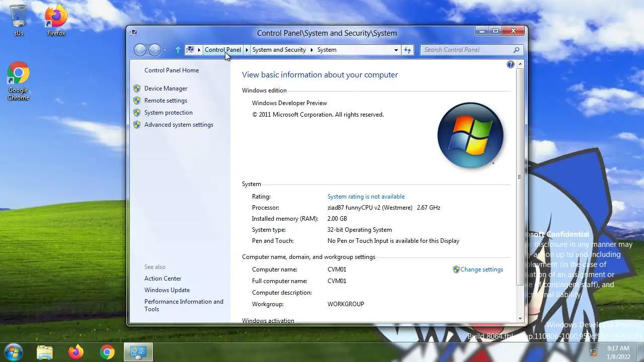This screenshot has height=362, width=644.
Task: Select the processor name ziad87 funnyCPU text
Action: point(384,208)
